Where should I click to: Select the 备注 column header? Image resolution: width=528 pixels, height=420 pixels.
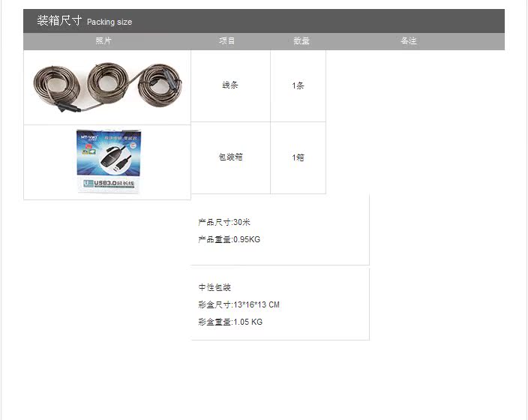coord(409,40)
